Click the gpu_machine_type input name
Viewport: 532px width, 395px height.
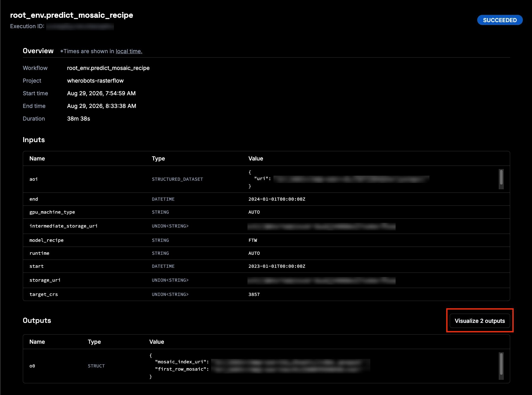[52, 212]
